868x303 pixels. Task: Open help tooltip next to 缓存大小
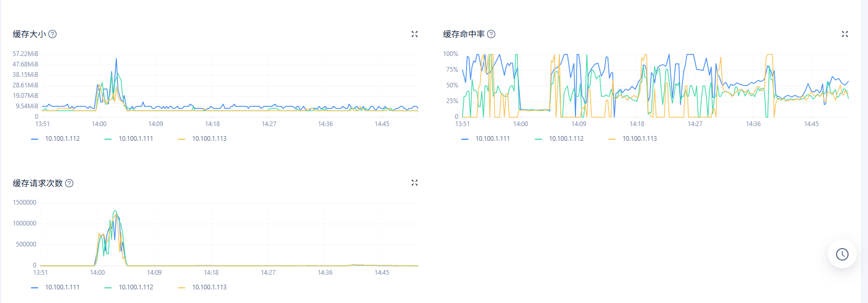[52, 34]
